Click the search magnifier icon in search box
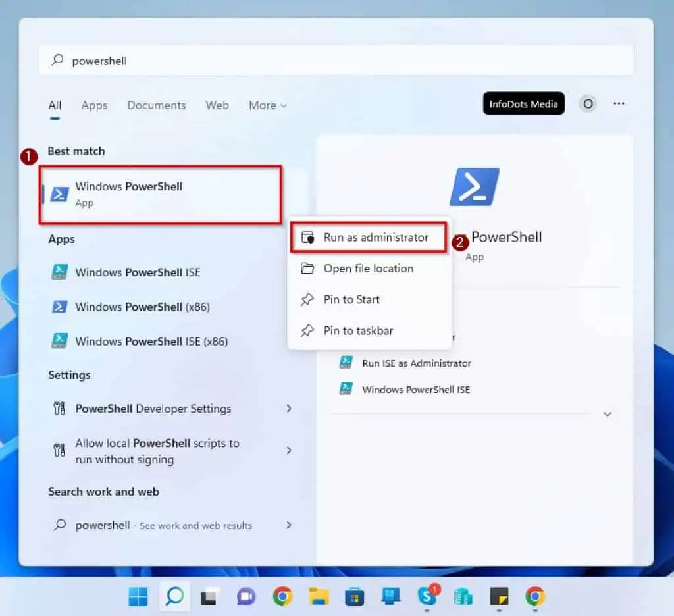Viewport: 674px width, 616px height. (58, 60)
